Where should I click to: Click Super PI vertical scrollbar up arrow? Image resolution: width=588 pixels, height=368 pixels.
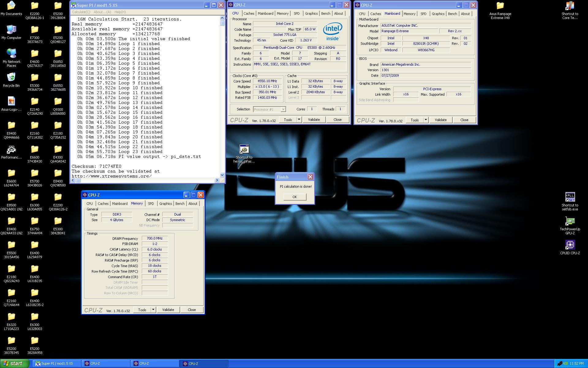(222, 18)
